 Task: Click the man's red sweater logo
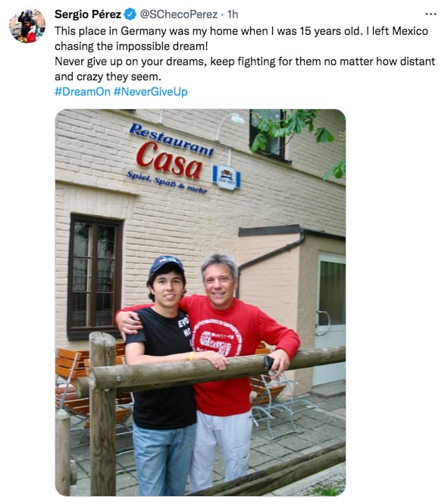217,337
